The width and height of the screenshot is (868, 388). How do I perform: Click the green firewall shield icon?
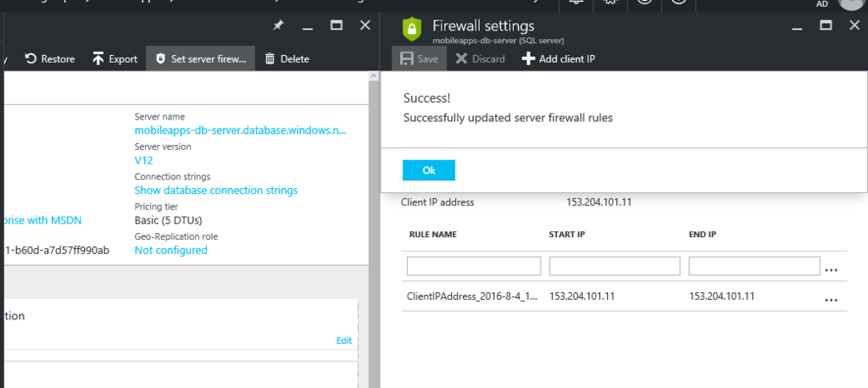(412, 30)
